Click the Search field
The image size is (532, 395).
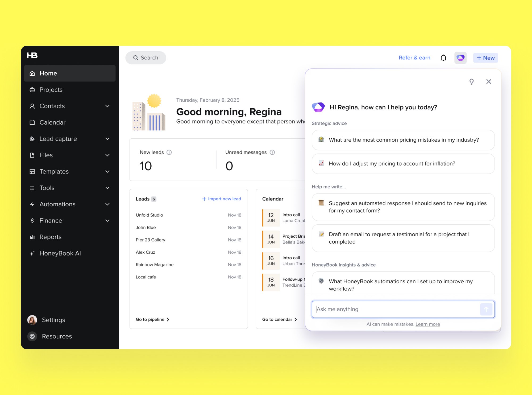coord(146,58)
